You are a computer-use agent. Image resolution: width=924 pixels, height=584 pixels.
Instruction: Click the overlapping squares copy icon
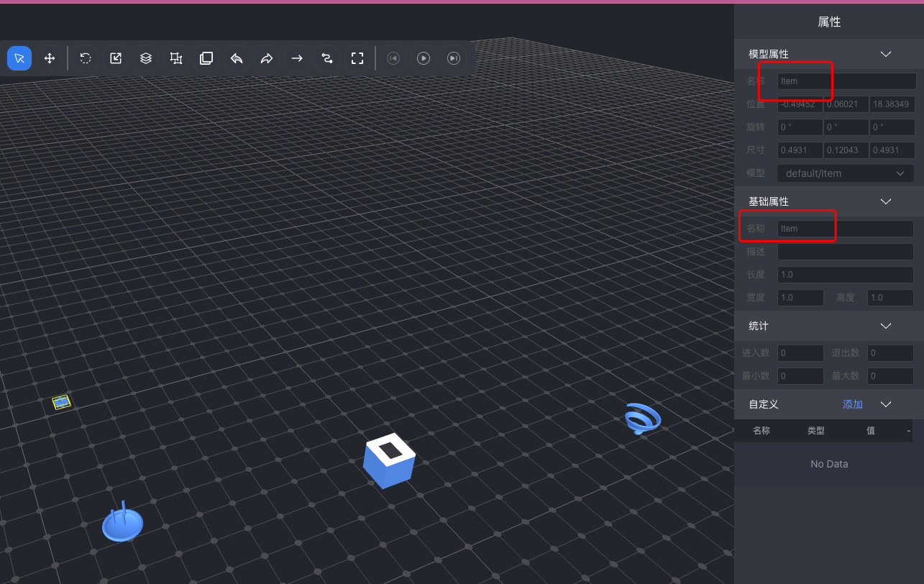[x=206, y=58]
